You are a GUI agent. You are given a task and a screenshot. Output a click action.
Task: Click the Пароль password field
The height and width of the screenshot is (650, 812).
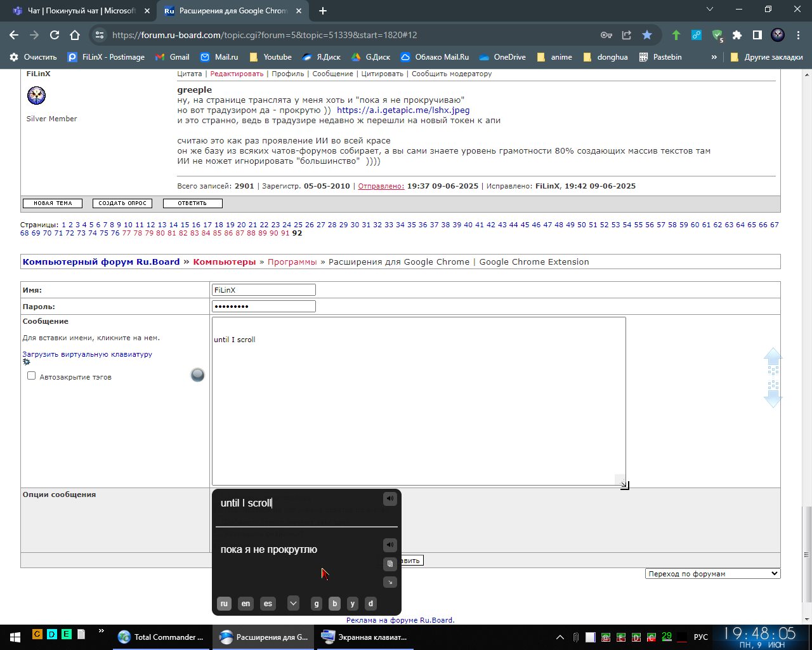pos(263,306)
